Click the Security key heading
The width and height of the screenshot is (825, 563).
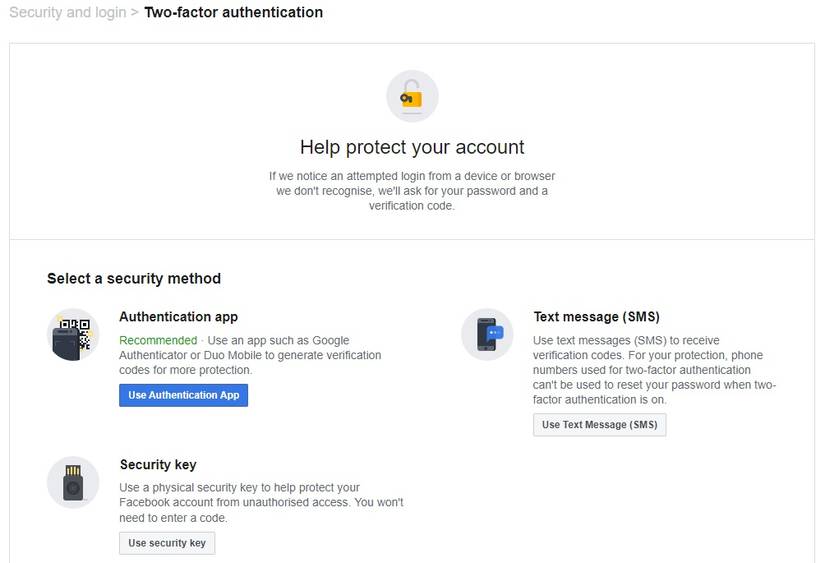point(158,465)
